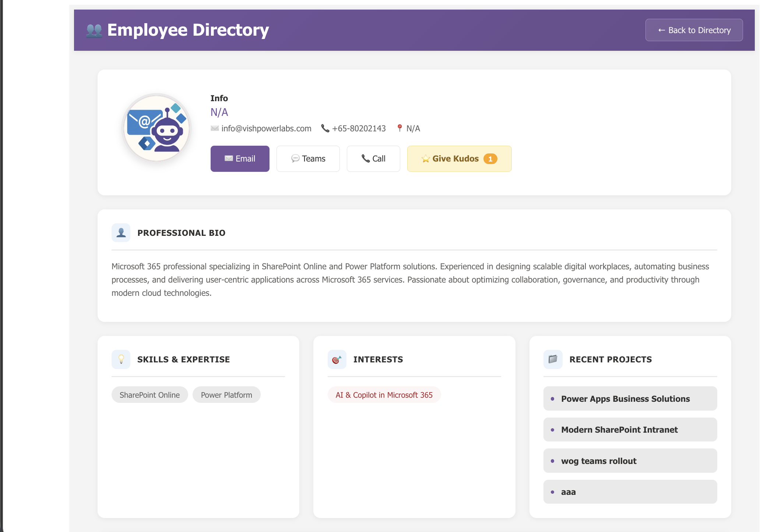Open the Teams chat for this employee
The width and height of the screenshot is (771, 532).
click(x=308, y=159)
